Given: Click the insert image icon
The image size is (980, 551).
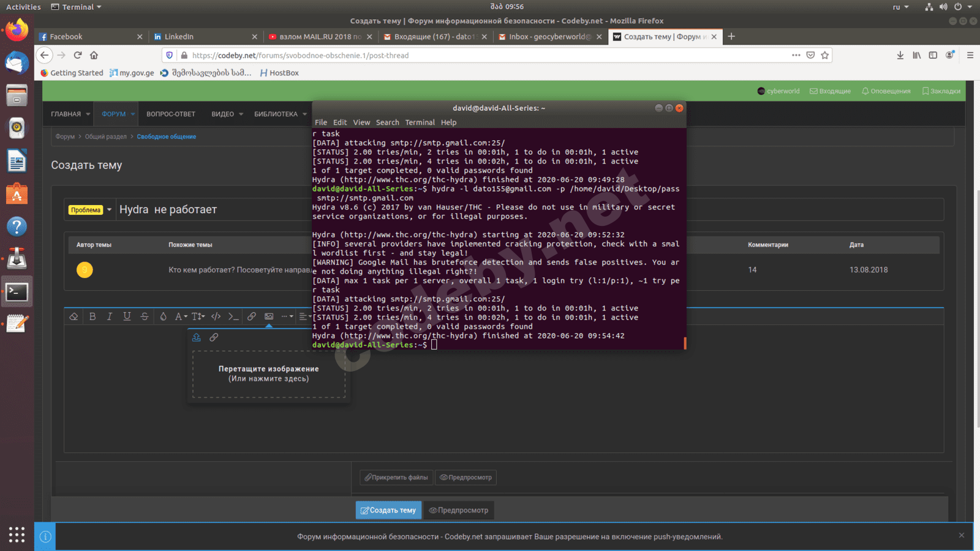Looking at the screenshot, I should [x=269, y=316].
